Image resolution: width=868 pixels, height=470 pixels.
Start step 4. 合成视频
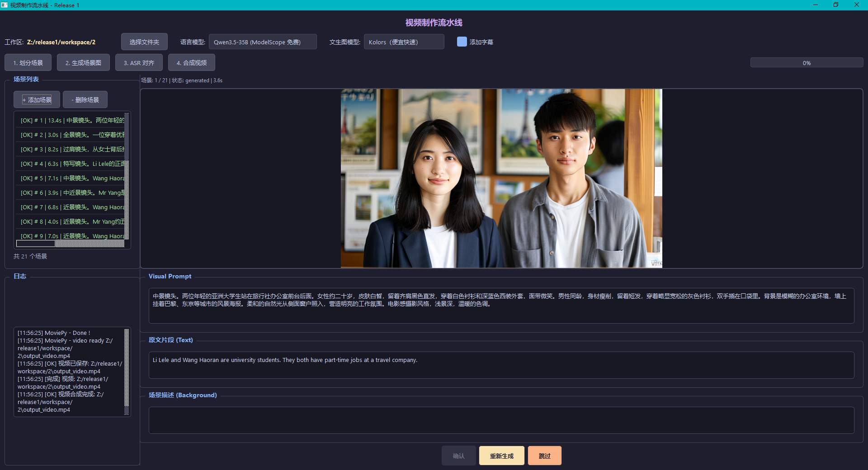point(191,63)
